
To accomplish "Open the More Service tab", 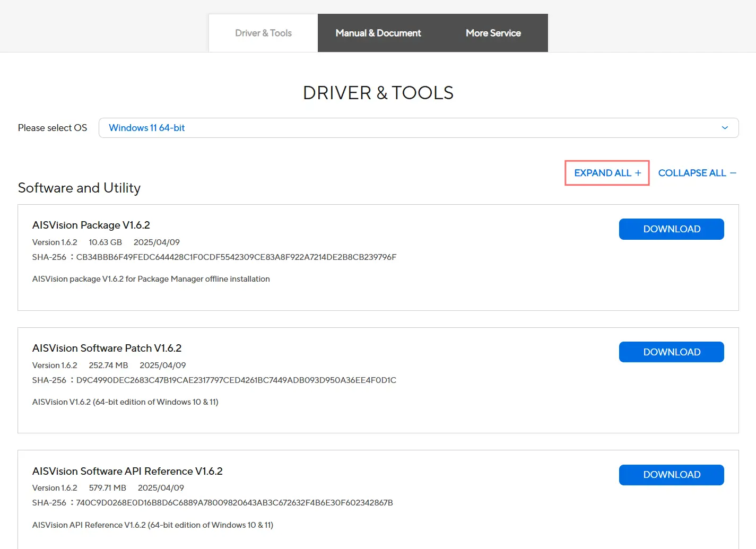I will (493, 33).
